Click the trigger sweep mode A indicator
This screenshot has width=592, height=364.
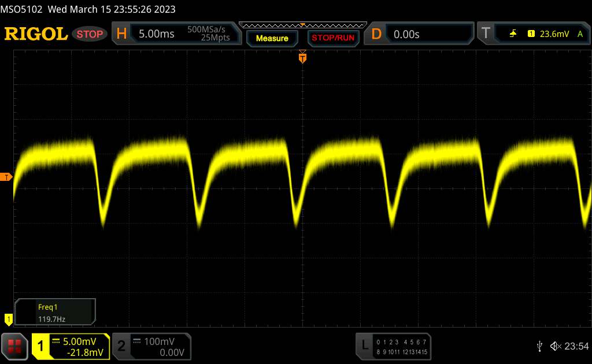click(x=580, y=34)
